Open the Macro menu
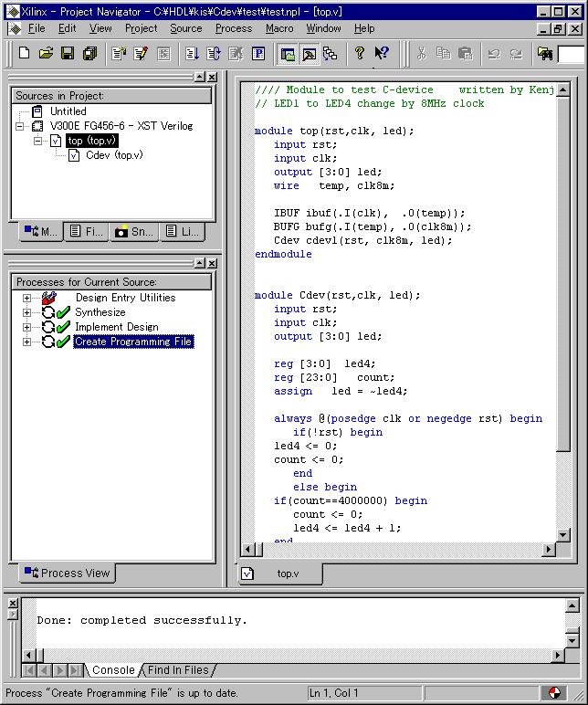 click(x=279, y=28)
